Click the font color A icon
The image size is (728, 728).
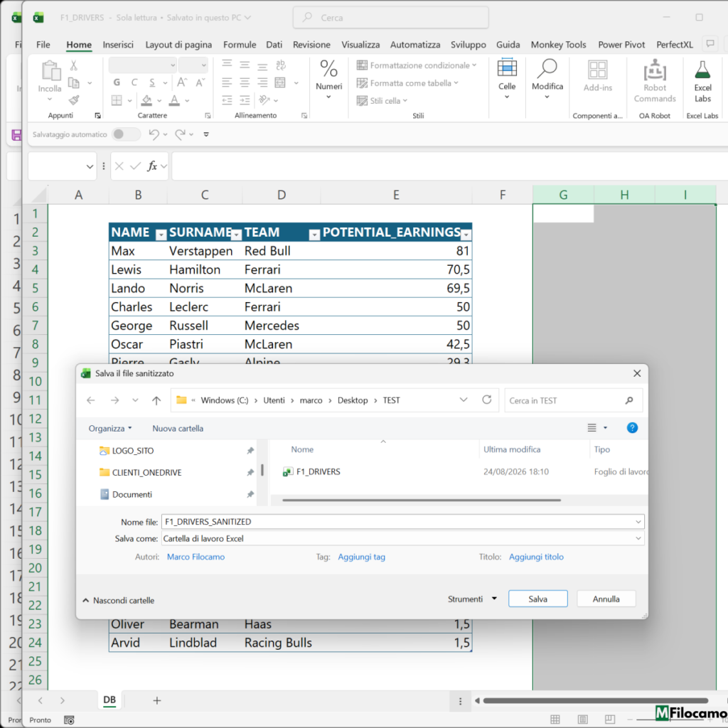[174, 100]
